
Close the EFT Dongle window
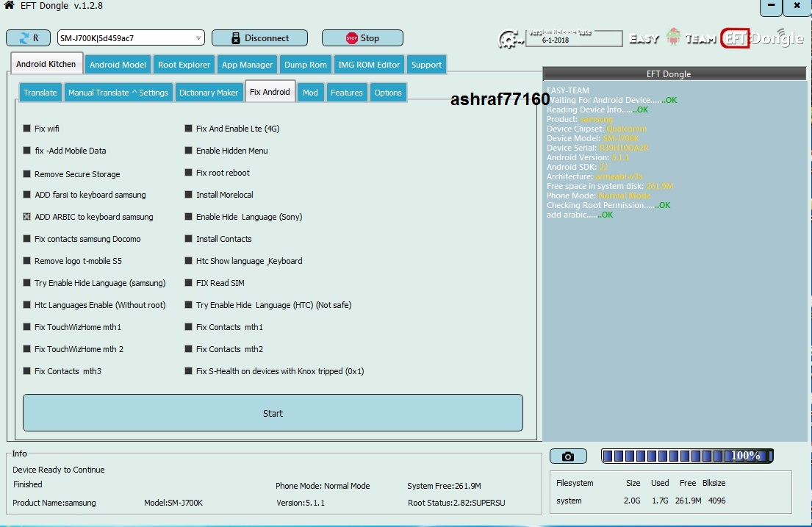click(x=797, y=6)
